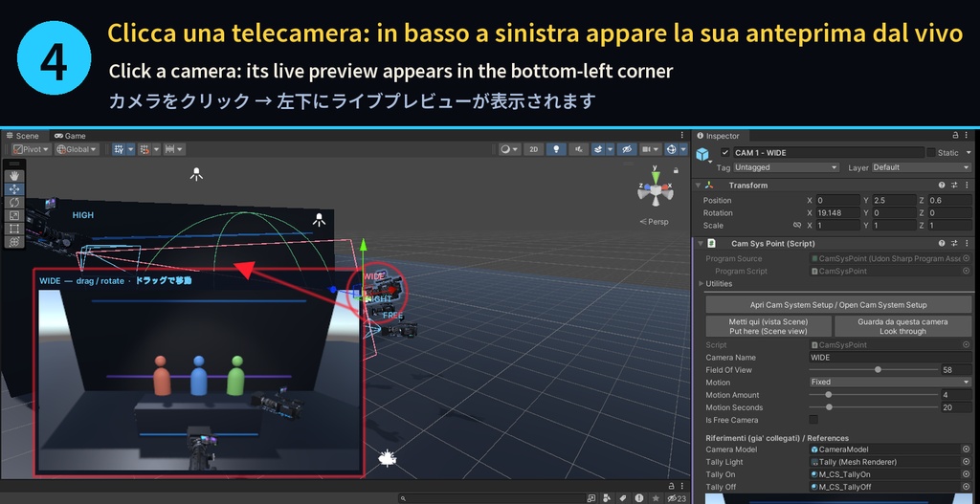Screen dimensions: 980x504
Task: Toggle grid snapping icon in Scene toolbar
Action: (119, 149)
